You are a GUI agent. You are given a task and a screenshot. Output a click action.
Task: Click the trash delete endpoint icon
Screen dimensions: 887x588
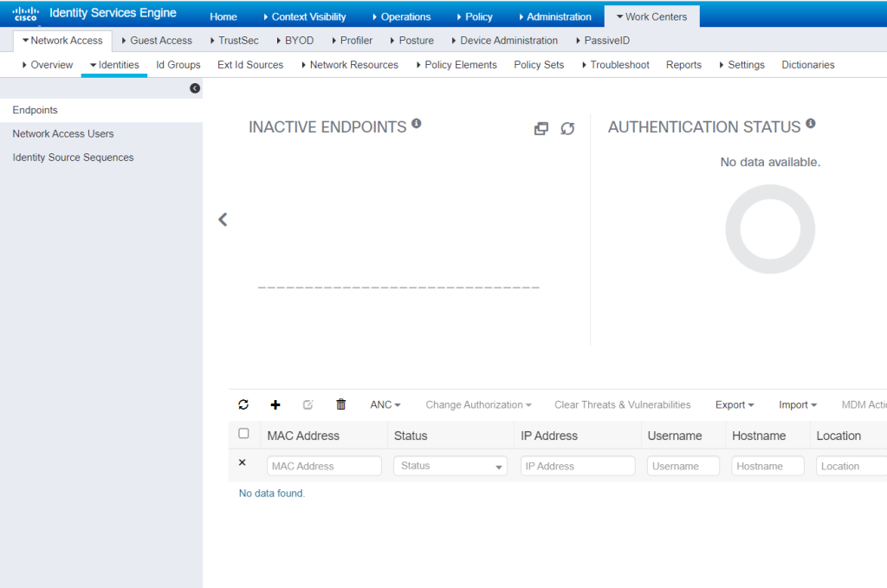click(x=340, y=404)
